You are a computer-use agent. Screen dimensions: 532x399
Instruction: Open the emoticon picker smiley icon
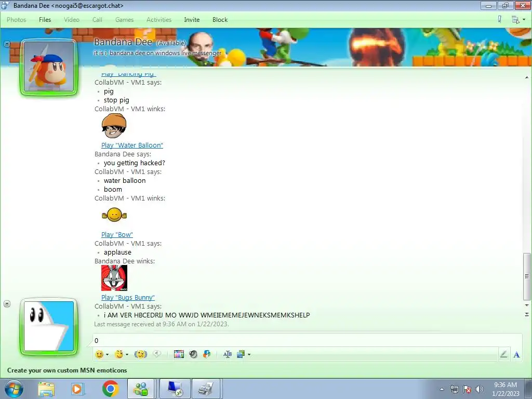[99, 354]
